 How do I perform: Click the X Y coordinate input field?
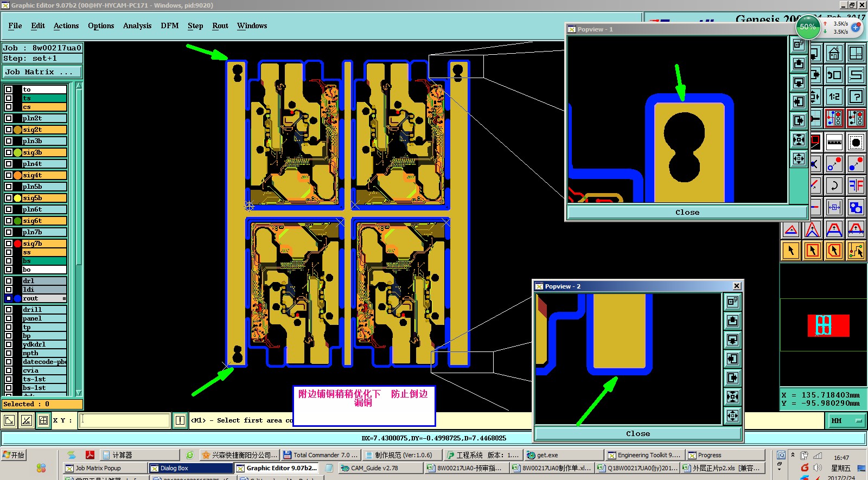point(124,420)
